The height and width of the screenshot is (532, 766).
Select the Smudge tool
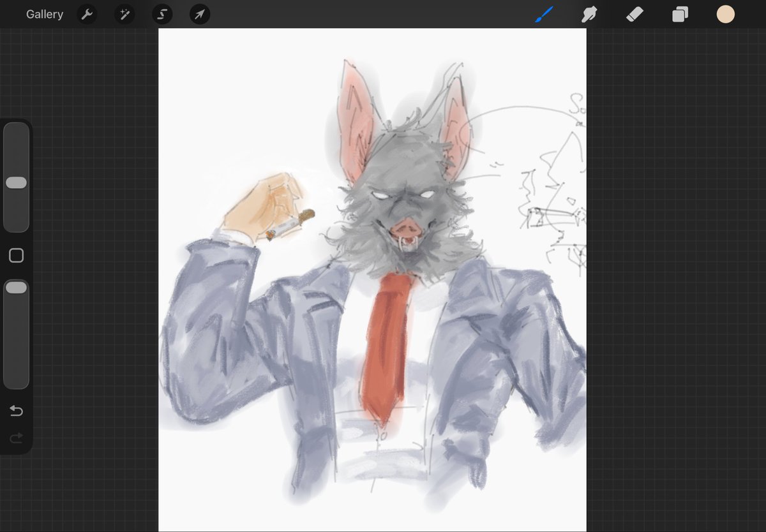[x=589, y=14]
